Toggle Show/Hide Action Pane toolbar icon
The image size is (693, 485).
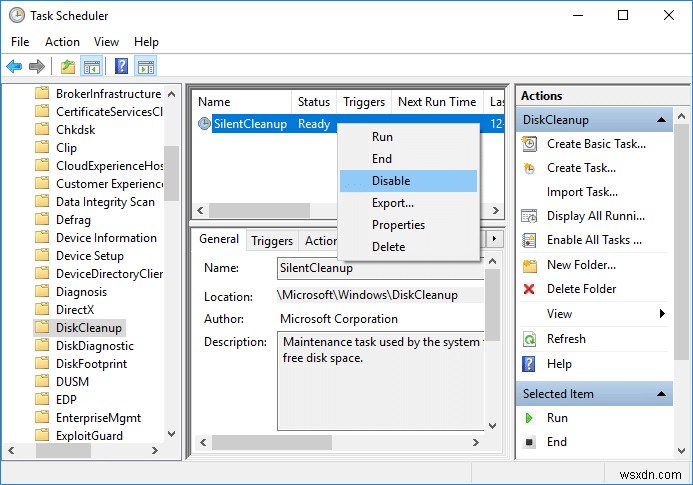(146, 67)
